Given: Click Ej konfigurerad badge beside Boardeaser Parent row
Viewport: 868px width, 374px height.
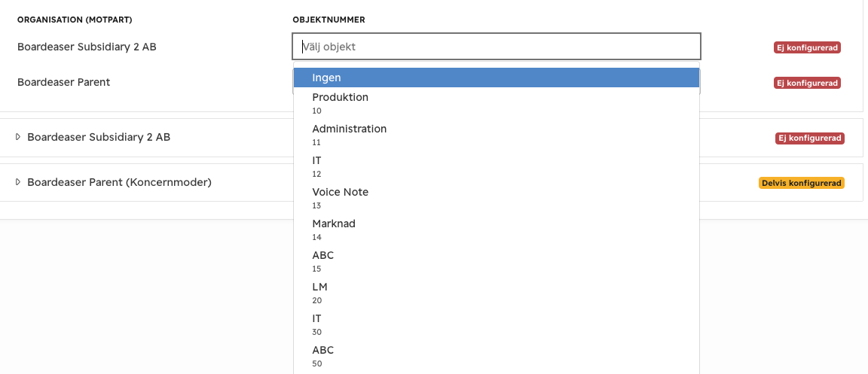Looking at the screenshot, I should coord(807,83).
